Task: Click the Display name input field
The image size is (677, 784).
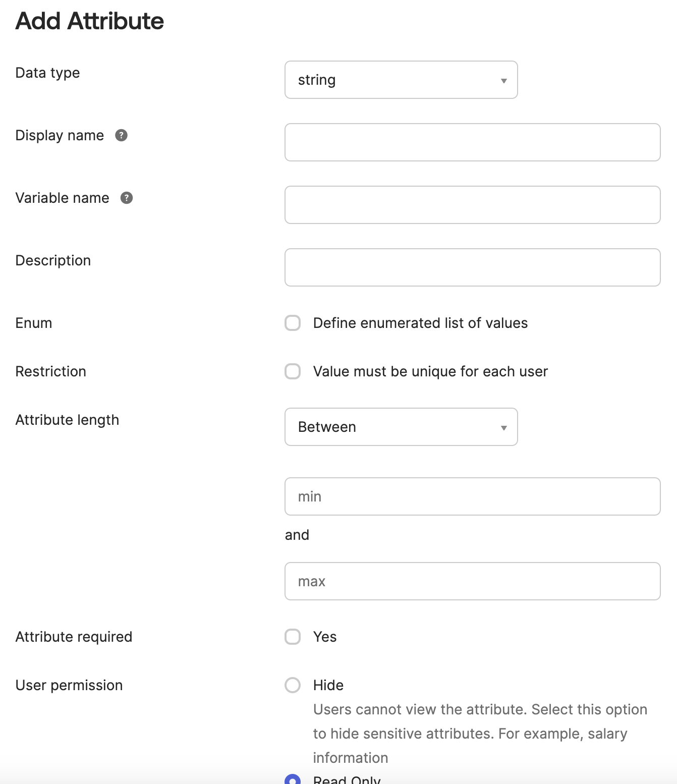Action: point(472,142)
